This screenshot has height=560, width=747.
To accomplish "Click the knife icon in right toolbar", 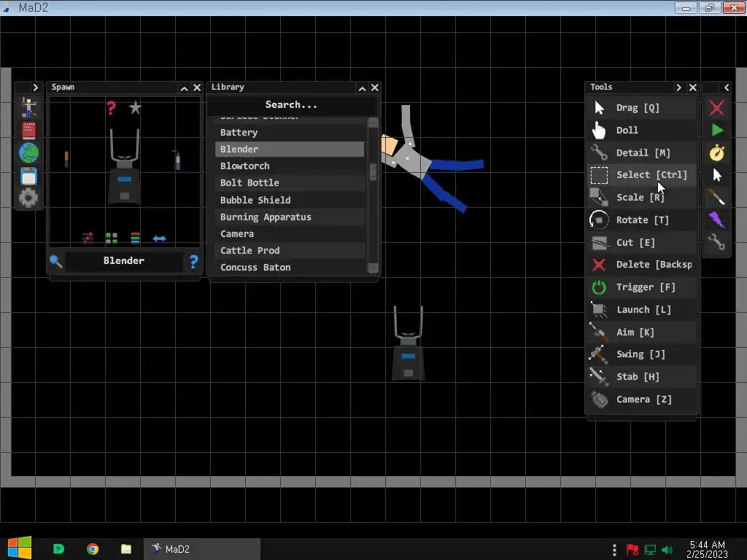I will pos(716,197).
